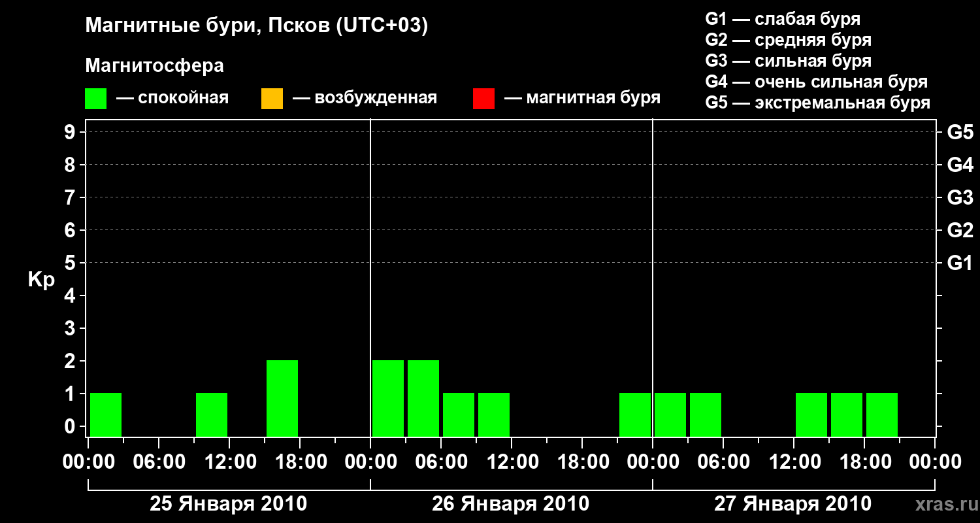Click the 26 Января 21:00–00:00 green bar

(635, 414)
